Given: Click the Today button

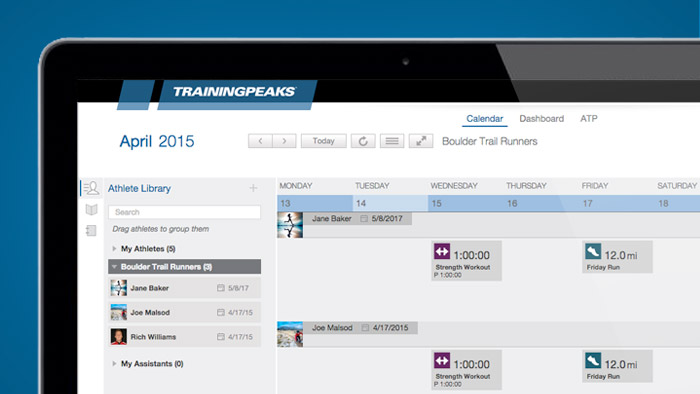Looking at the screenshot, I should (x=324, y=141).
